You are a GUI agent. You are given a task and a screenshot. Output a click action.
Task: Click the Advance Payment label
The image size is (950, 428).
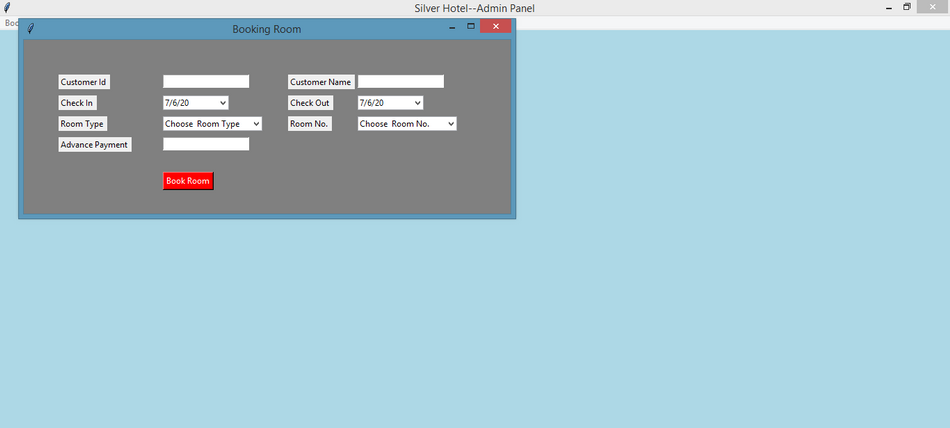94,145
